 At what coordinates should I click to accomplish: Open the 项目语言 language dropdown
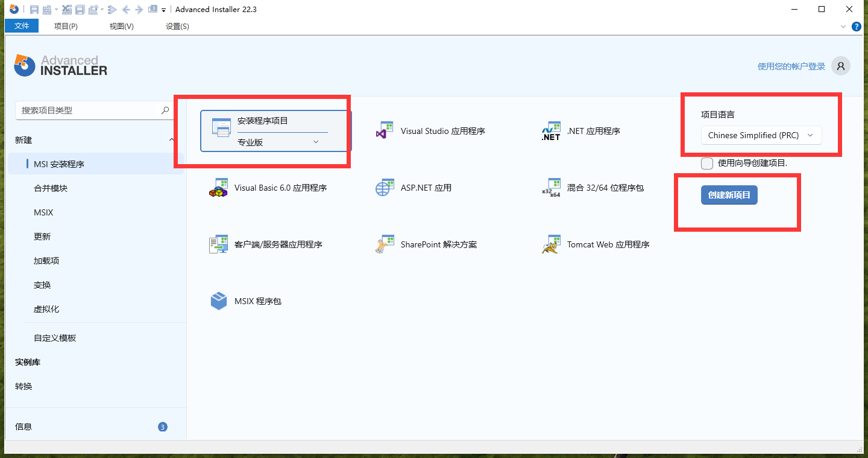click(761, 135)
